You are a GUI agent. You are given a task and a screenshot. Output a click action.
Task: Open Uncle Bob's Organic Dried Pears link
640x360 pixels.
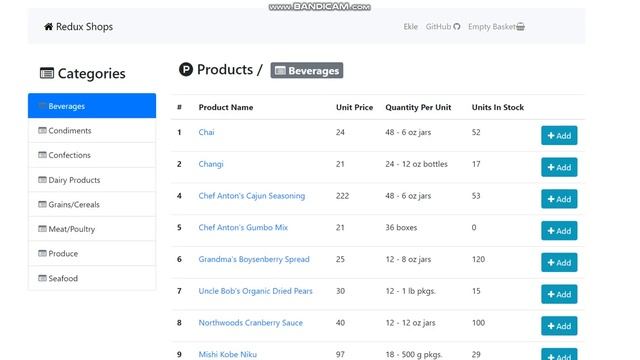[x=256, y=291]
